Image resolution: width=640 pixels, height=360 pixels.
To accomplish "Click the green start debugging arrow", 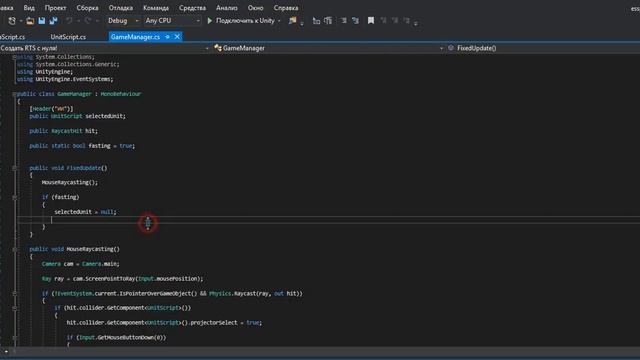I will click(210, 20).
